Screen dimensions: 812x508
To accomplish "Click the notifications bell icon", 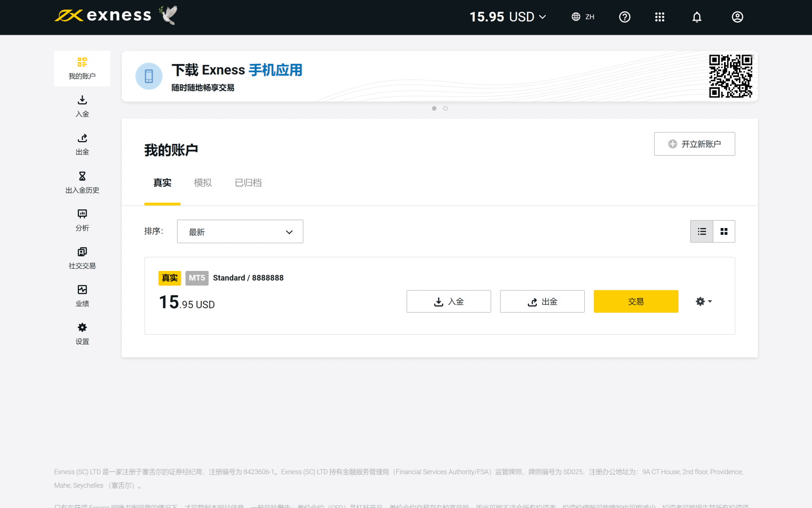I will click(697, 17).
